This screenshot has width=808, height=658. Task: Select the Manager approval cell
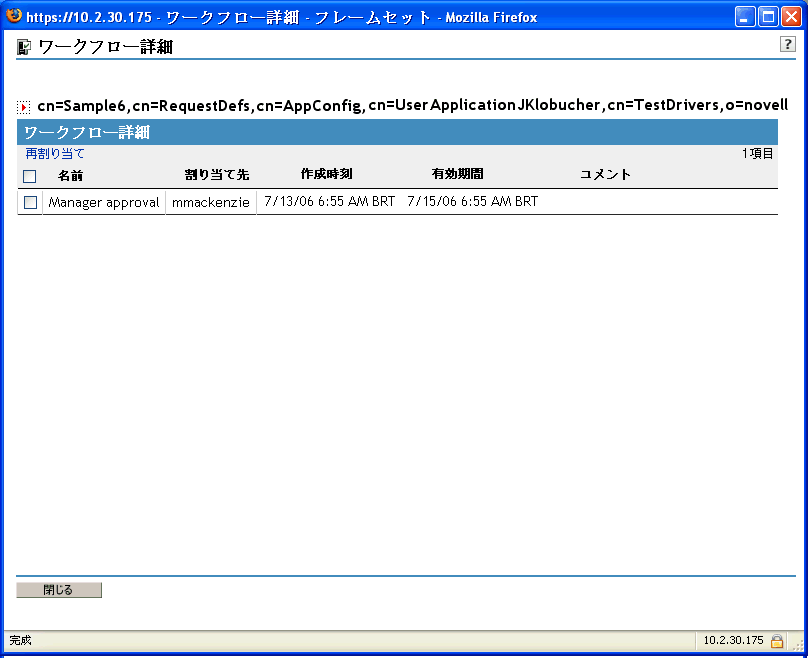pyautogui.click(x=104, y=202)
